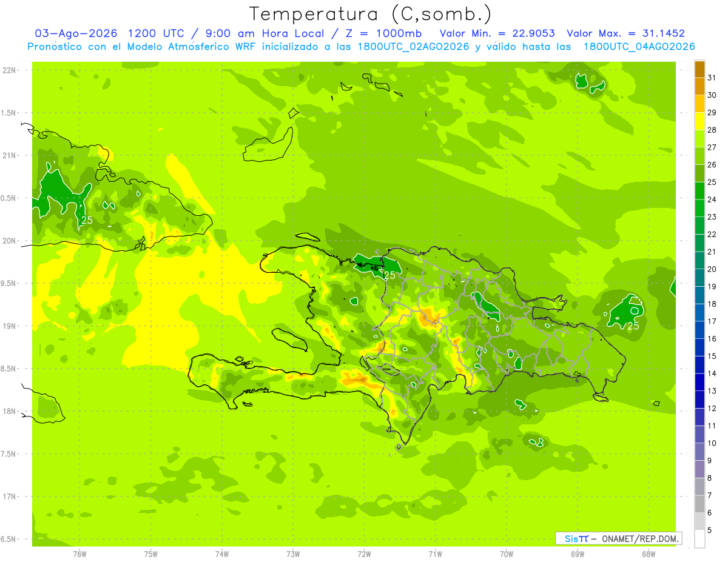Pick the gray swatch between 6 and 7
The height and width of the screenshot is (562, 728).
(699, 504)
